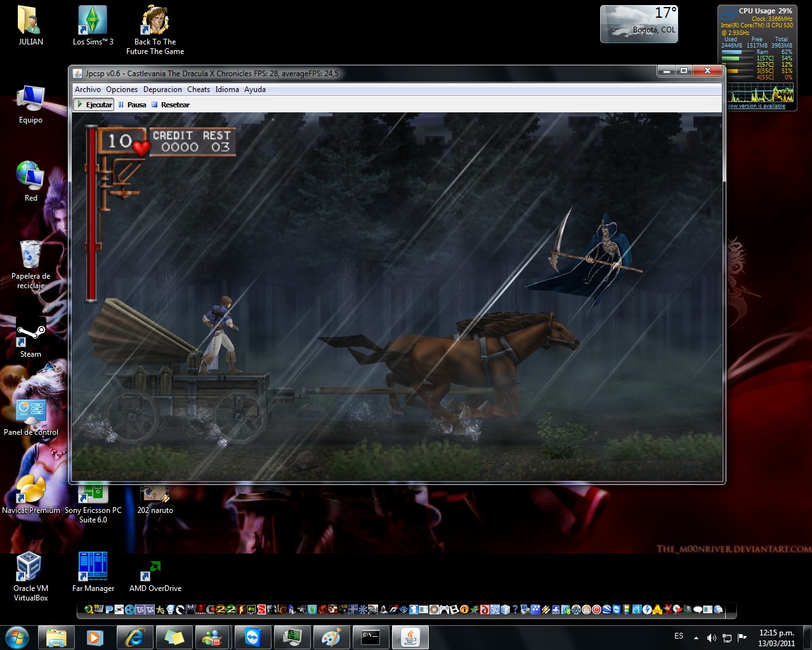Select the Oracle VM VirtualBox shortcut
This screenshot has height=650, width=812.
click(x=30, y=577)
